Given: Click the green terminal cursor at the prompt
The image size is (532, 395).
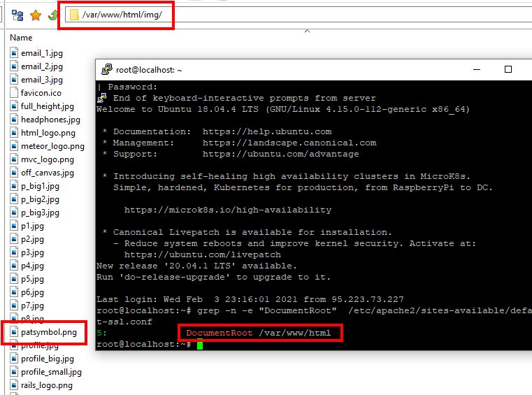Looking at the screenshot, I should (199, 345).
